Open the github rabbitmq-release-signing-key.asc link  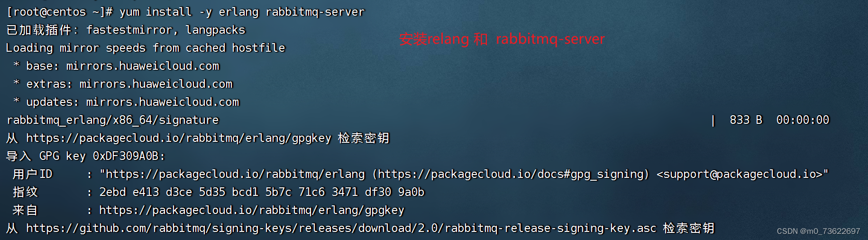(341, 228)
